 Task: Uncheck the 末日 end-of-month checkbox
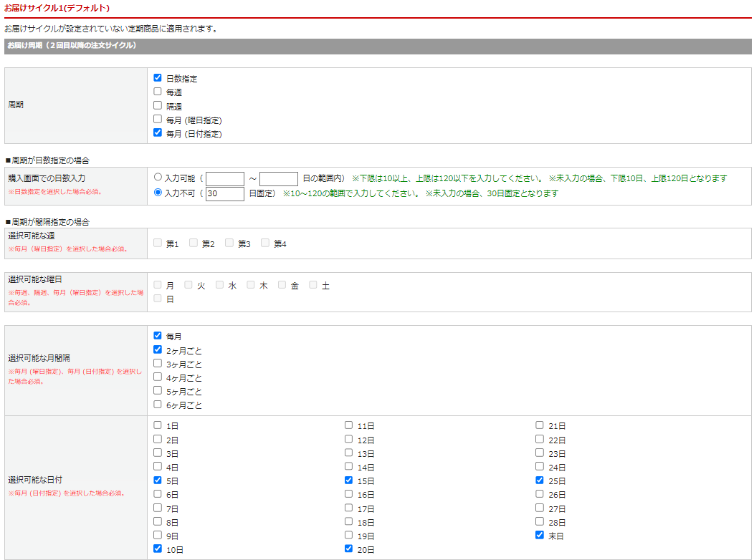click(x=540, y=535)
